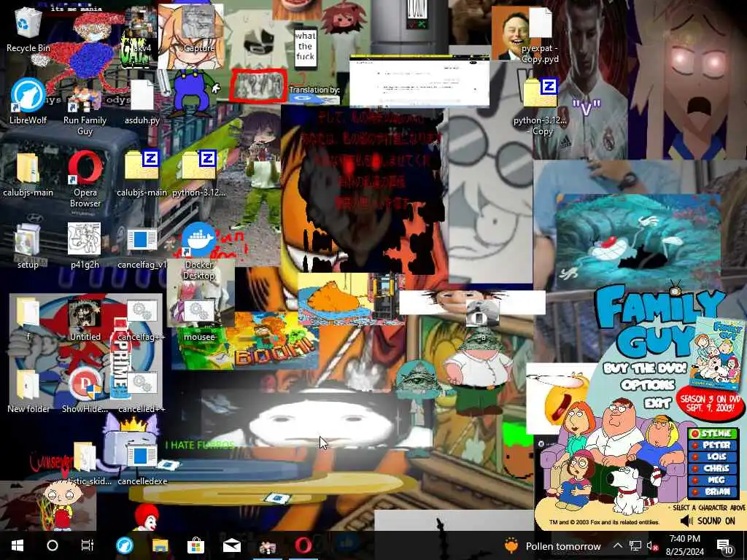Select the Untitled image icon

coord(85,313)
